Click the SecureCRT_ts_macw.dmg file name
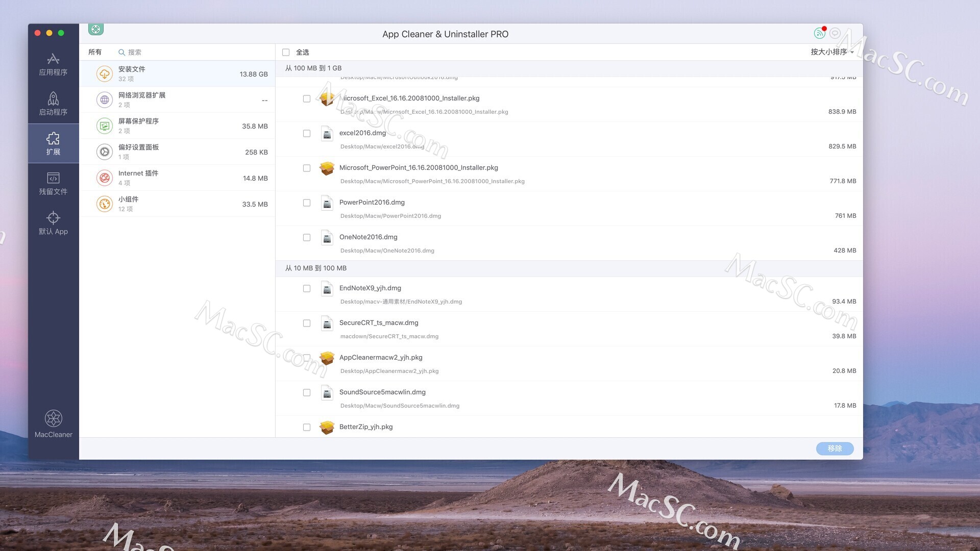 point(379,323)
